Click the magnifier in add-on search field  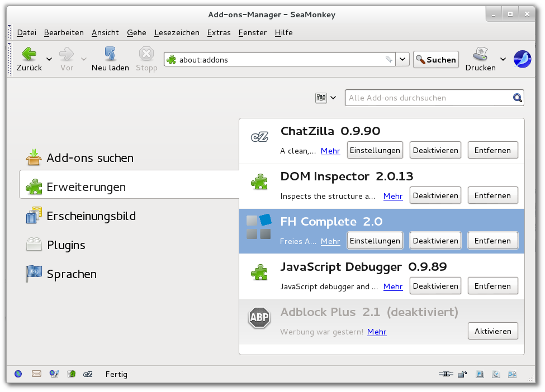pyautogui.click(x=518, y=98)
